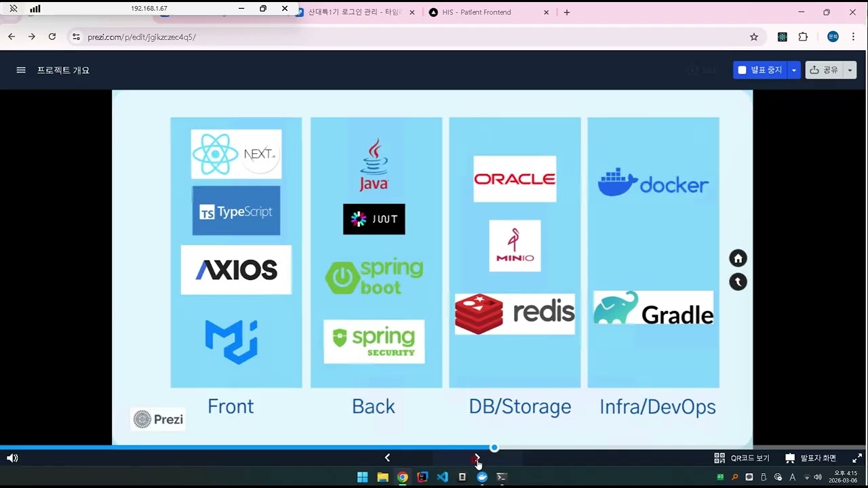Open IntelliJ IDEA from the taskbar
The image size is (868, 488).
pyautogui.click(x=422, y=477)
